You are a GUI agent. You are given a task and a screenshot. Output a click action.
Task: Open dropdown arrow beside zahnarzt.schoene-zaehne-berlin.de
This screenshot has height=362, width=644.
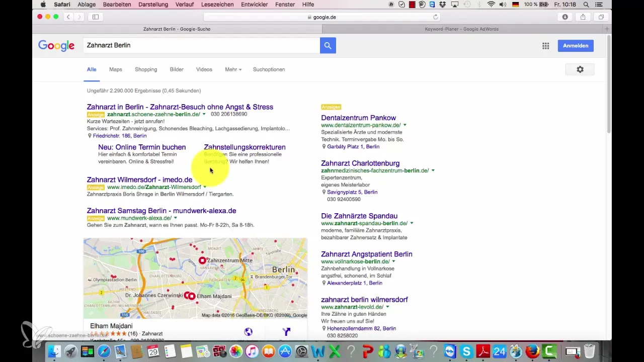[204, 115]
